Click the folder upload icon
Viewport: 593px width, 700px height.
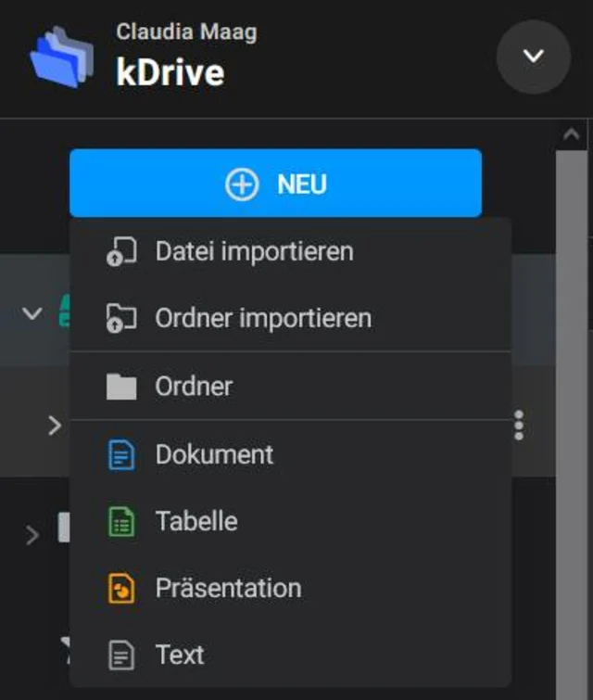click(x=121, y=318)
